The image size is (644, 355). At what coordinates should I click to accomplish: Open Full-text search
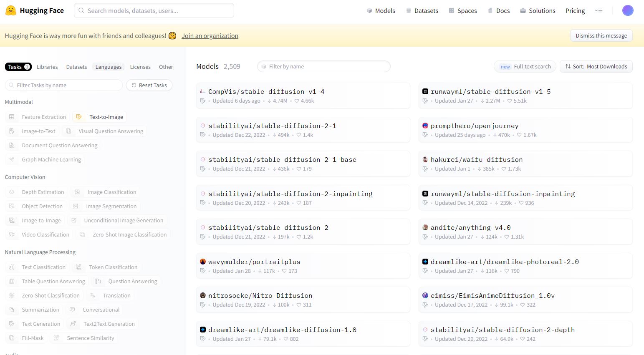[x=525, y=66]
